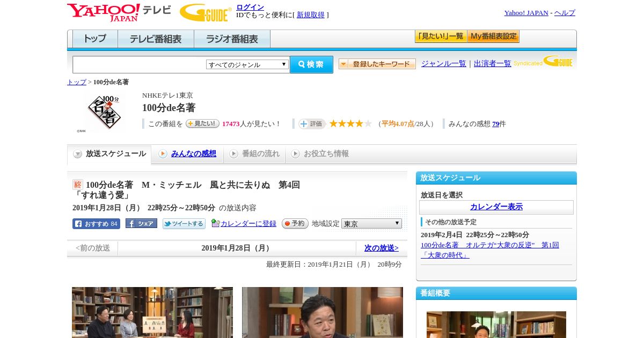Click the ジャンル一覧 link
Image resolution: width=644 pixels, height=338 pixels.
pyautogui.click(x=444, y=63)
